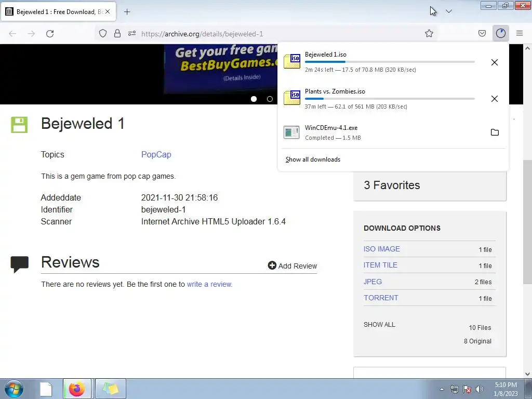The width and height of the screenshot is (532, 399).
Task: Click the Bejeweled 1 page heading
Action: [x=83, y=124]
